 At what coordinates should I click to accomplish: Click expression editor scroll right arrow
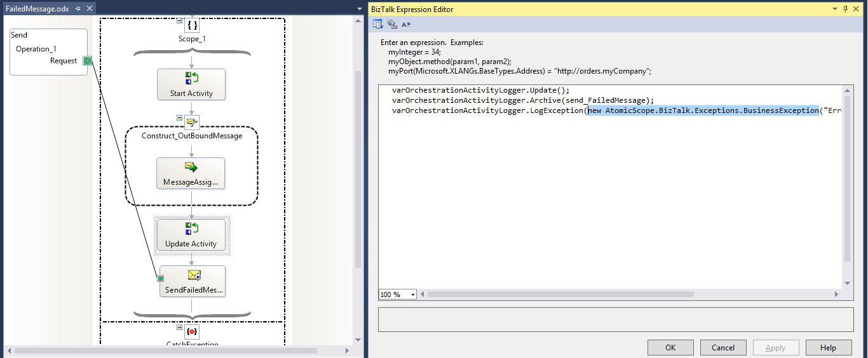coord(837,295)
